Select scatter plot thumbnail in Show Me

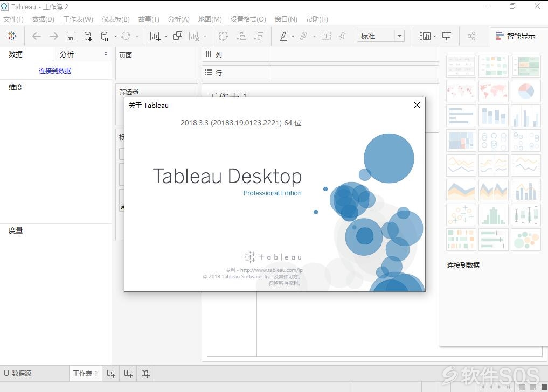point(461,215)
